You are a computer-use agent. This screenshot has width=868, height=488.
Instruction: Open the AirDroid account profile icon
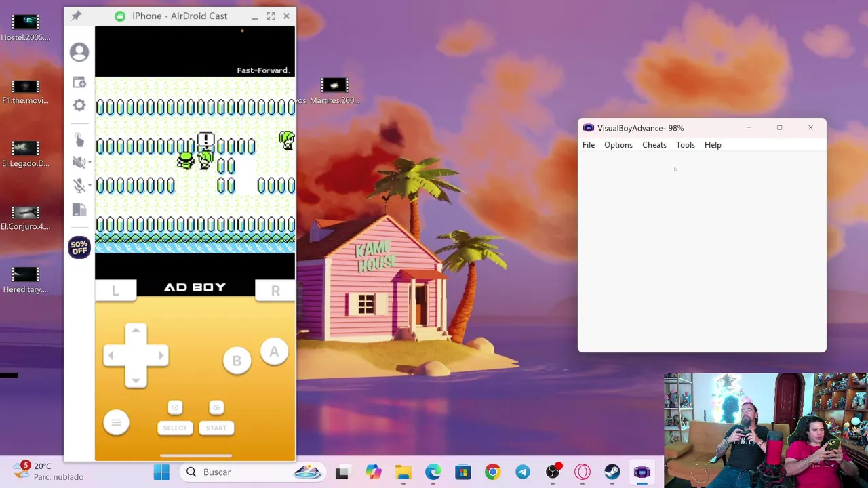coord(79,52)
